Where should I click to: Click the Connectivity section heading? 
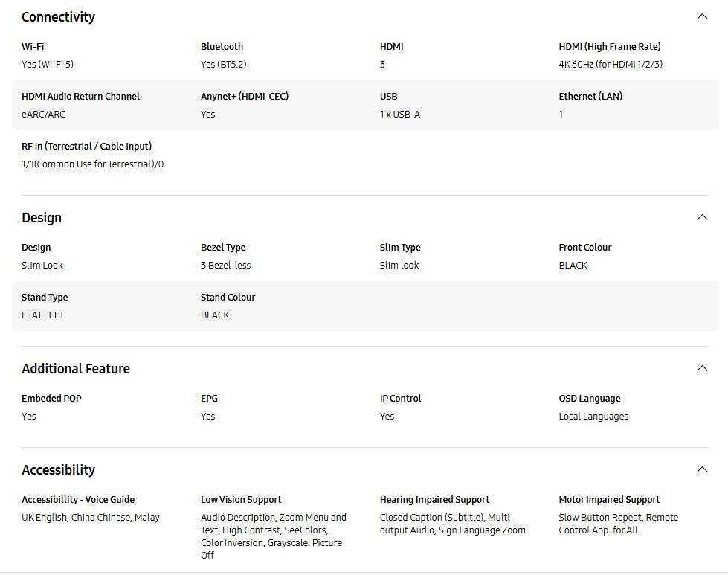[x=58, y=16]
